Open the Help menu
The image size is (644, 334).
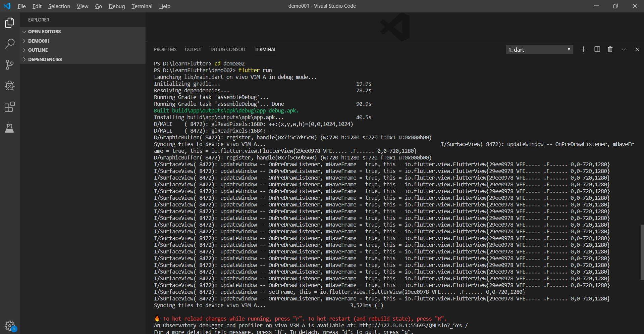165,6
